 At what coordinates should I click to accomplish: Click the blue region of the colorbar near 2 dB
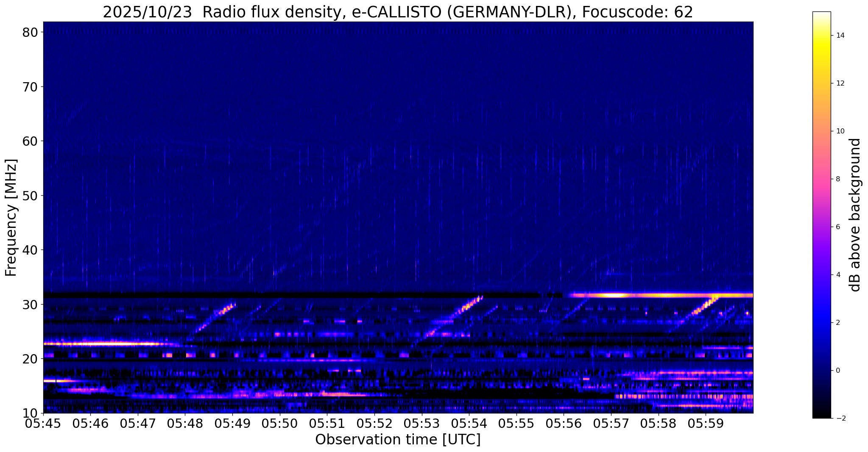[x=821, y=323]
